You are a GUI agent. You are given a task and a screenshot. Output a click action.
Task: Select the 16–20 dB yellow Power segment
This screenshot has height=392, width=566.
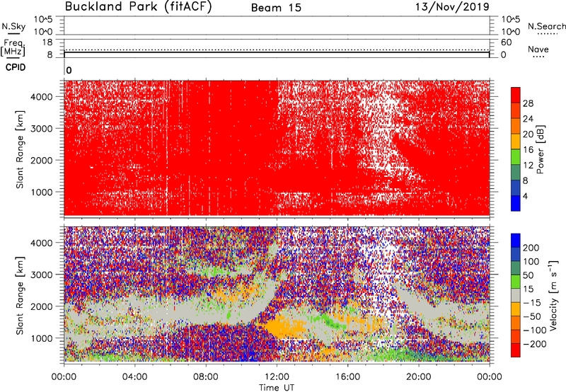[x=516, y=142]
